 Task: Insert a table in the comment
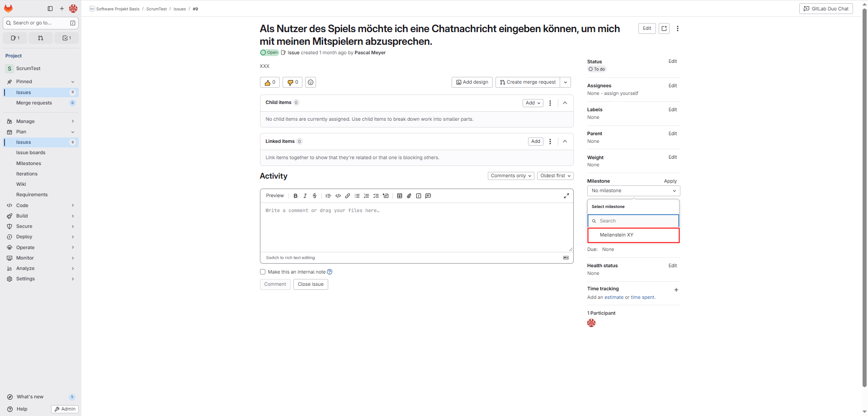[400, 196]
